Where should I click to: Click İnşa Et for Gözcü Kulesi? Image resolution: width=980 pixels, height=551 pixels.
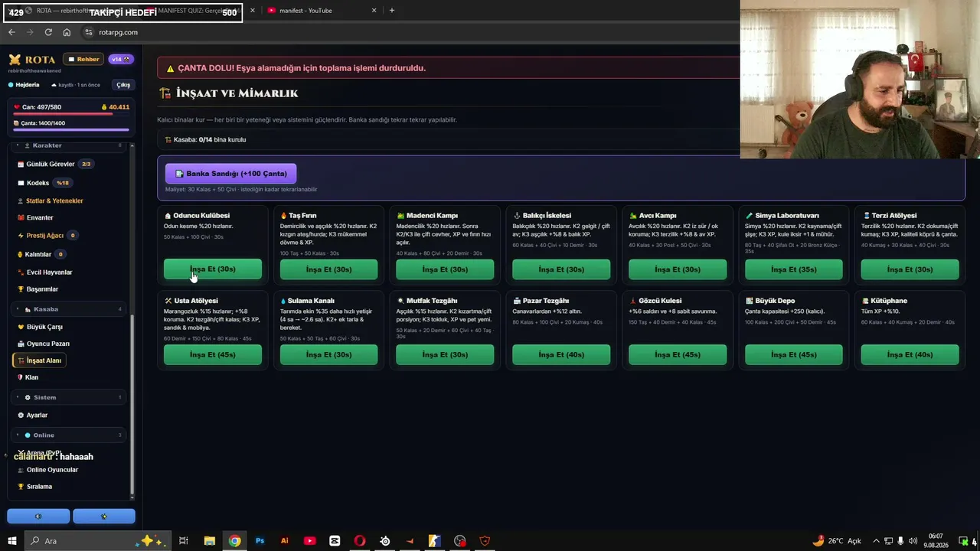pyautogui.click(x=678, y=355)
